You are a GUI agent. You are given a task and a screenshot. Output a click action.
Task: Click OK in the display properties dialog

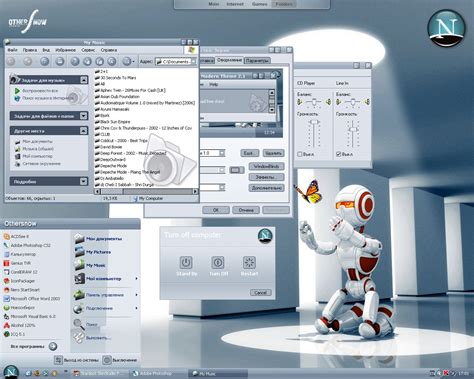click(x=216, y=210)
